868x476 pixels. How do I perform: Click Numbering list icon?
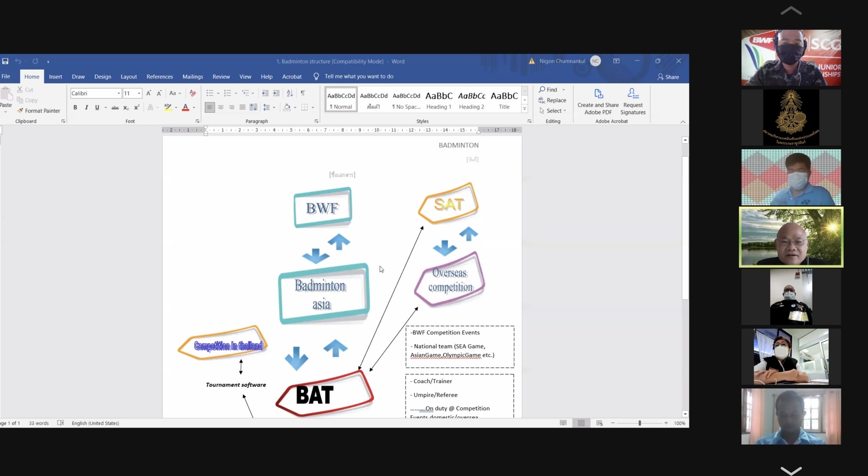tap(228, 93)
